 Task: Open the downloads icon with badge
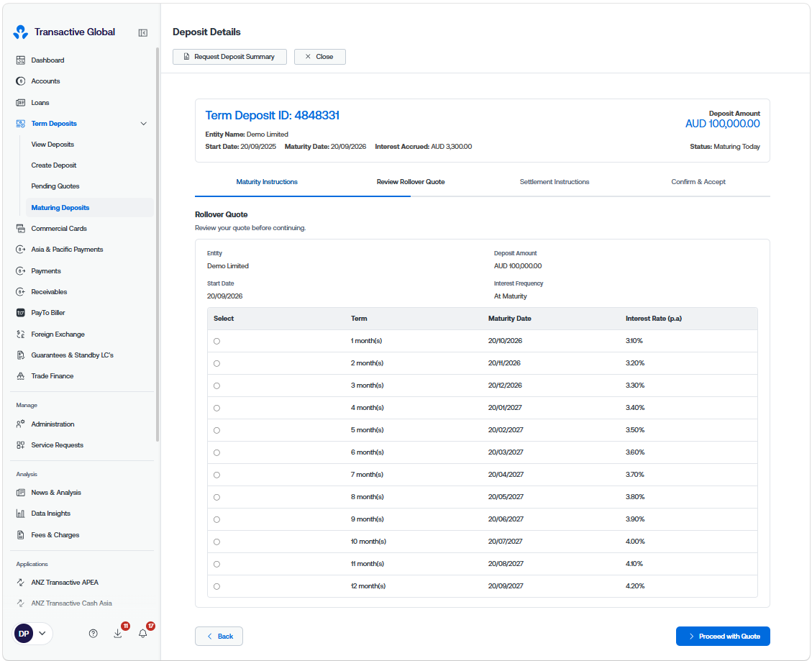point(118,634)
